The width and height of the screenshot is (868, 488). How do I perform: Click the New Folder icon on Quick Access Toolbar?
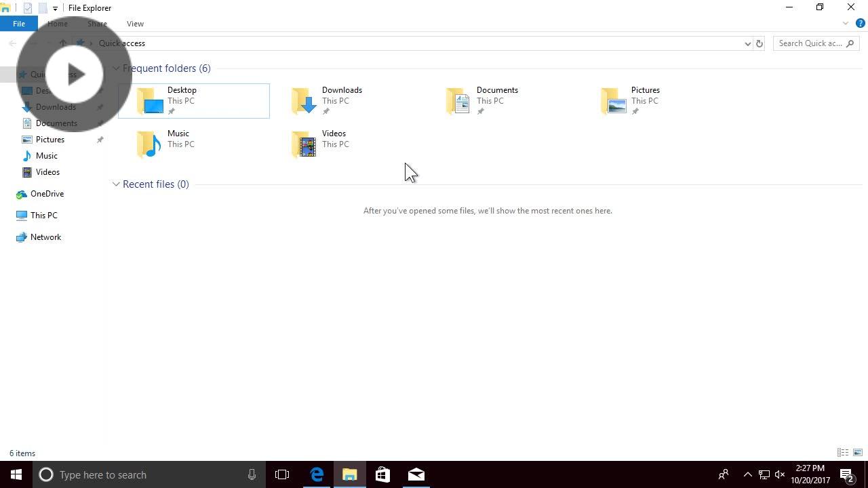coord(42,7)
